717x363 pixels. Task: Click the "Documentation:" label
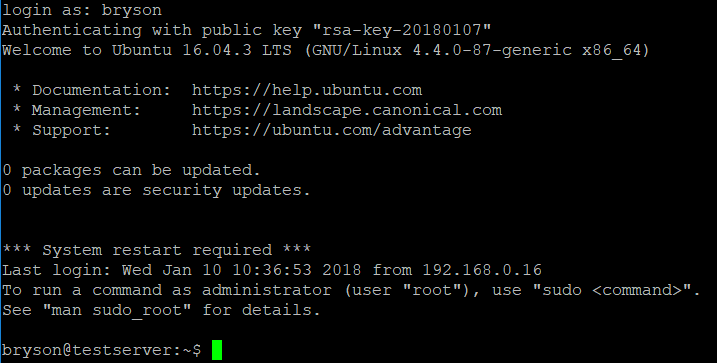tap(101, 90)
